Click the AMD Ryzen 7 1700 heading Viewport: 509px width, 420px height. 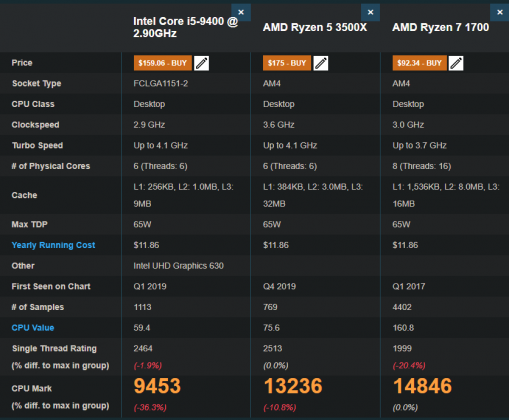point(440,27)
